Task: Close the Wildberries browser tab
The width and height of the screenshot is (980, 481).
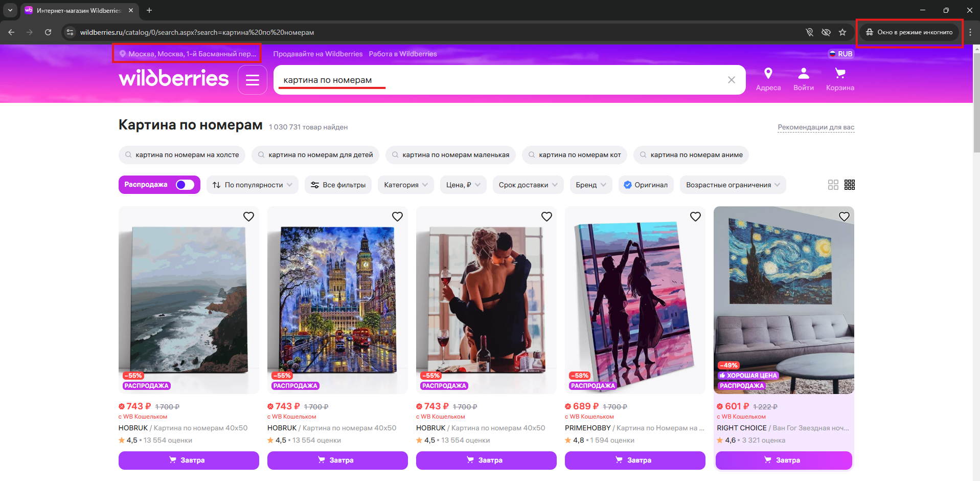Action: coord(131,10)
